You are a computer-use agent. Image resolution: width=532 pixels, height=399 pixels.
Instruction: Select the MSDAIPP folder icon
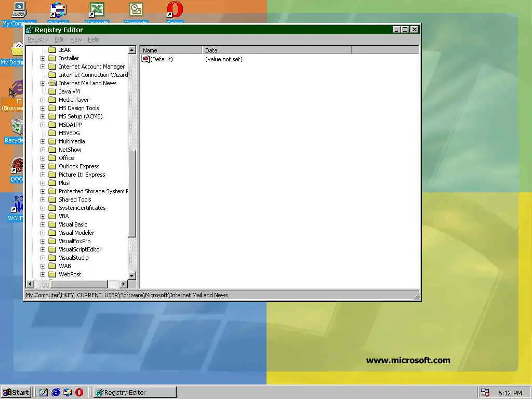pyautogui.click(x=52, y=125)
